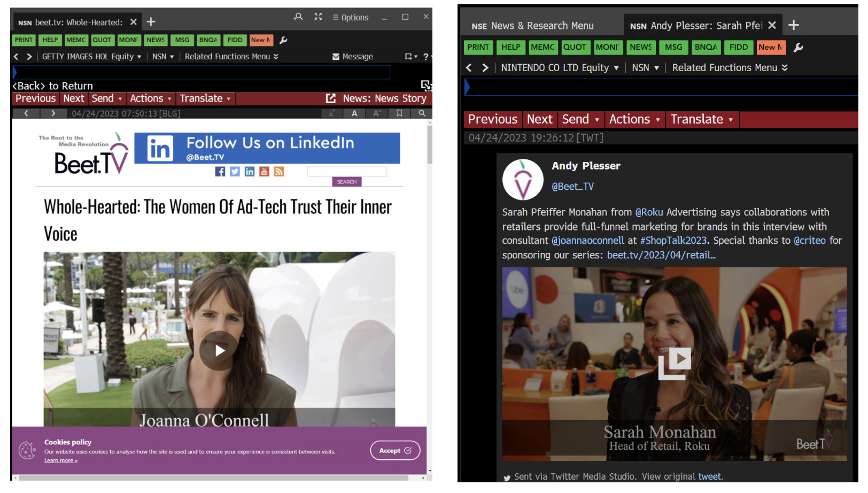Accept the cookies policy
868x493 pixels.
click(395, 451)
